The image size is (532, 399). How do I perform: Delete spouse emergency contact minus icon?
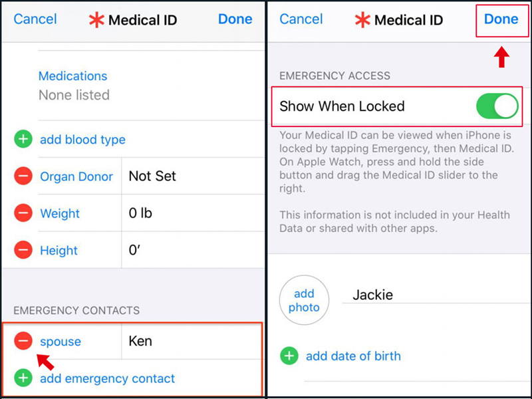coord(23,340)
